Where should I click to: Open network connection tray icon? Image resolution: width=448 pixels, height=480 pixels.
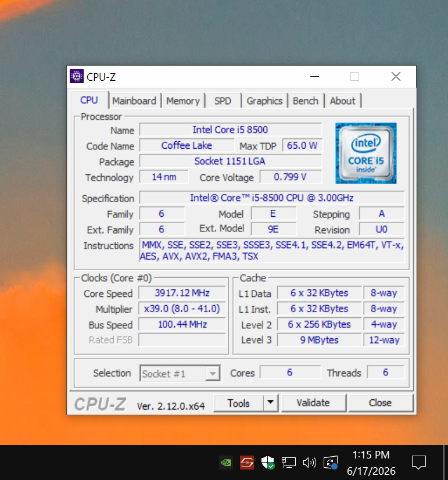pyautogui.click(x=289, y=462)
